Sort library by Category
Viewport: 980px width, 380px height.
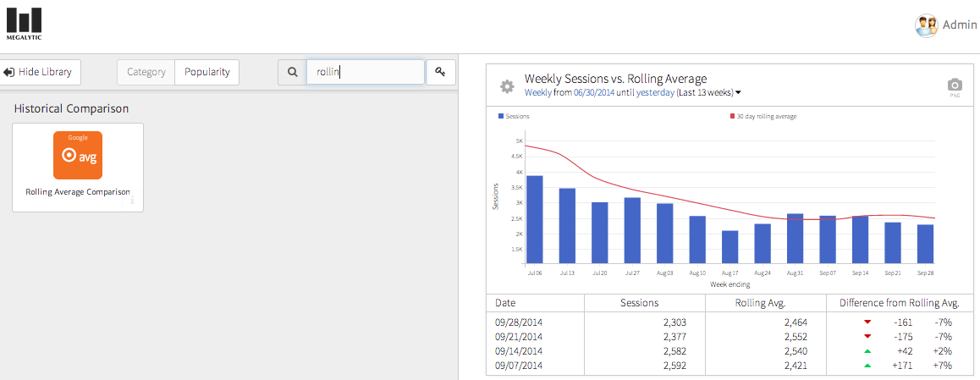[146, 72]
